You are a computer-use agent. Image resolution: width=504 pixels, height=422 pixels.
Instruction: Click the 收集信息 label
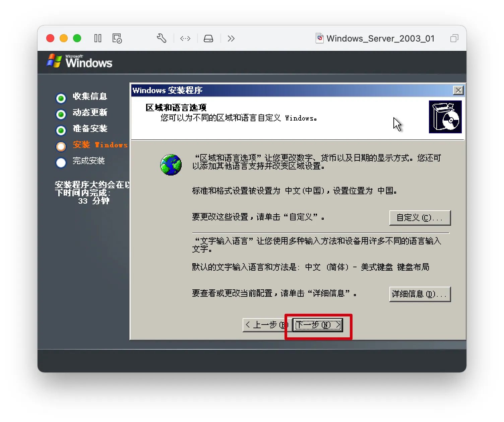pos(90,96)
